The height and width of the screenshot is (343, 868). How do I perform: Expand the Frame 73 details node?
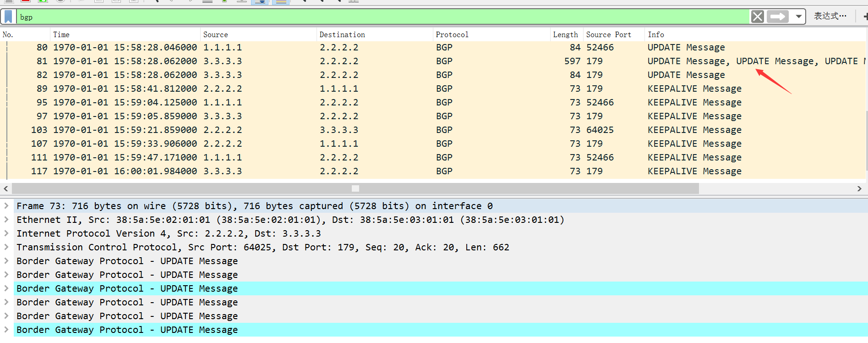pyautogui.click(x=6, y=206)
